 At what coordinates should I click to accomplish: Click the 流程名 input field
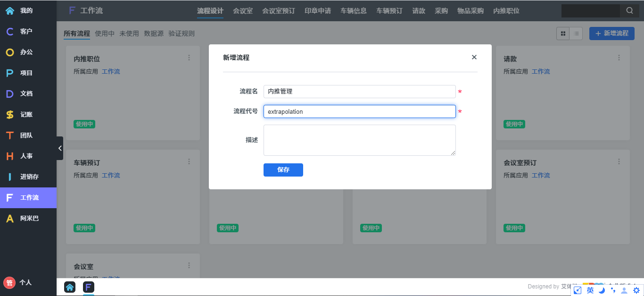359,92
